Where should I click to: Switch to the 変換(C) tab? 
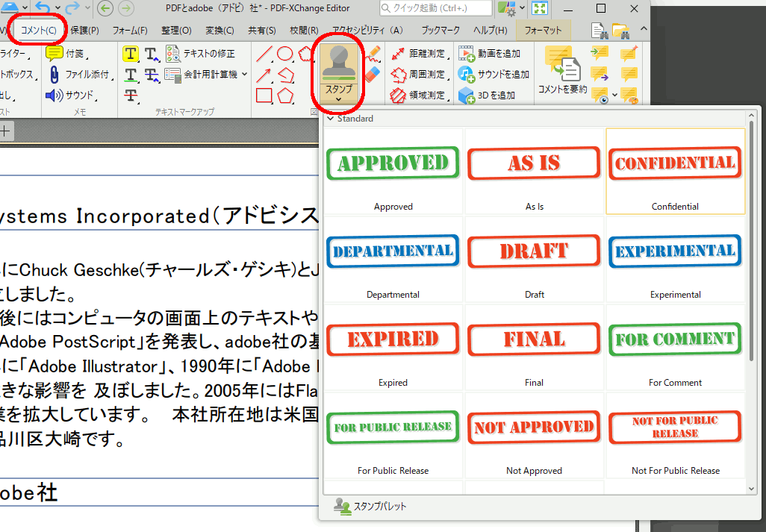click(x=219, y=31)
